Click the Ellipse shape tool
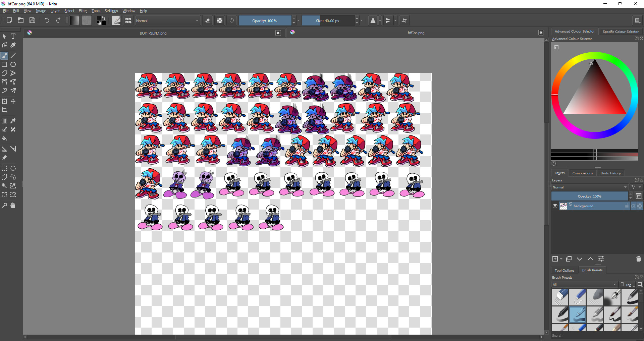This screenshot has width=644, height=341. point(13,64)
